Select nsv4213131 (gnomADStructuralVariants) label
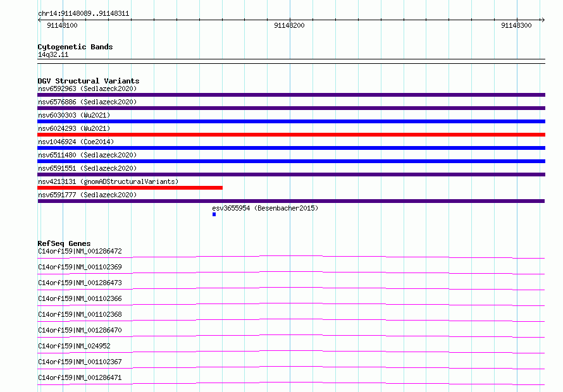Viewport: 563px width, 392px height. 108,181
